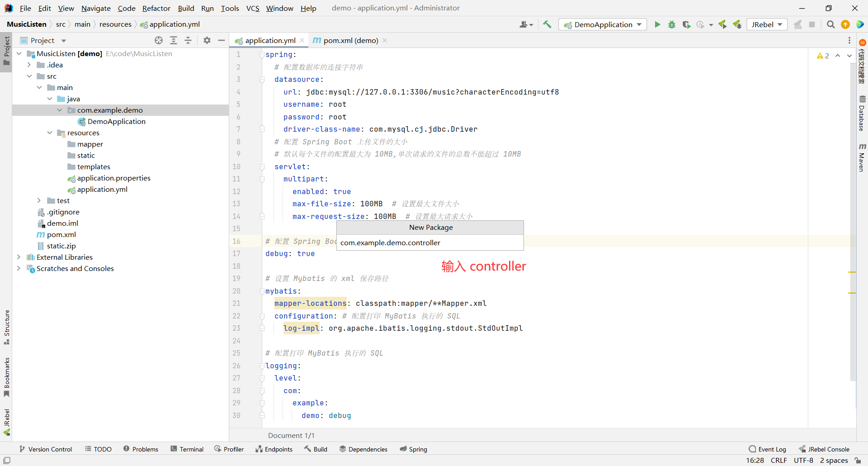Open the Event Log
The width and height of the screenshot is (868, 466).
768,449
